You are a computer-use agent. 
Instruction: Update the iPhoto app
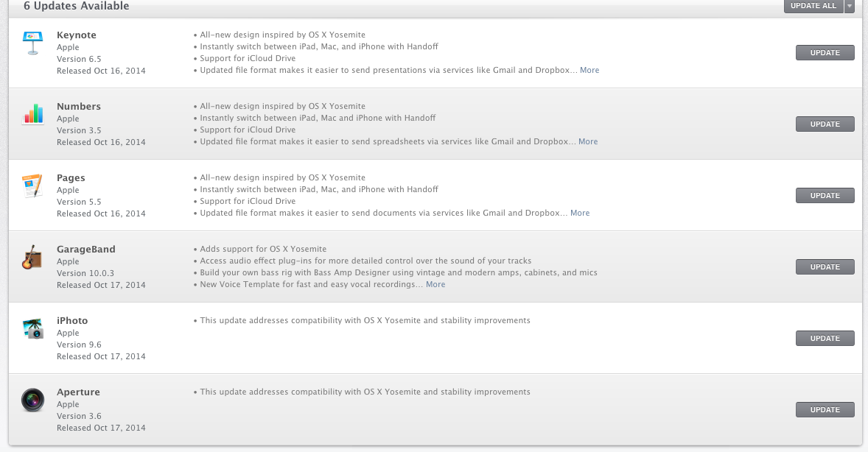click(825, 339)
